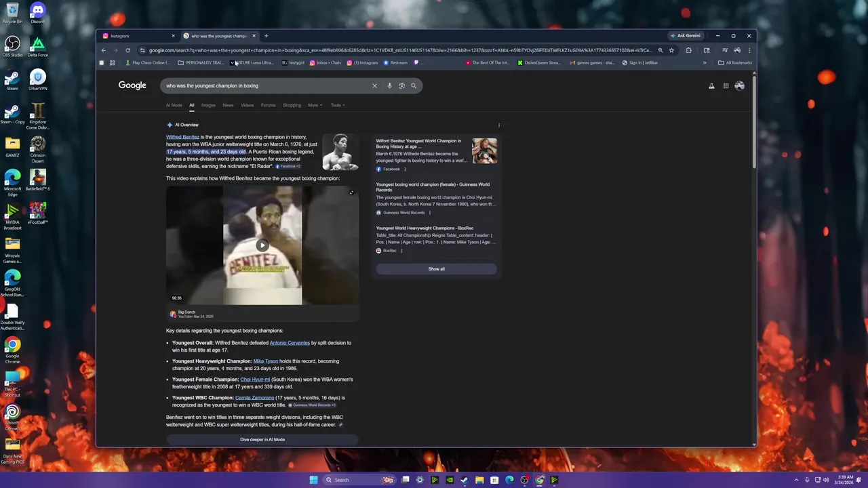Launch Steam from the desktop

pyautogui.click(x=12, y=80)
